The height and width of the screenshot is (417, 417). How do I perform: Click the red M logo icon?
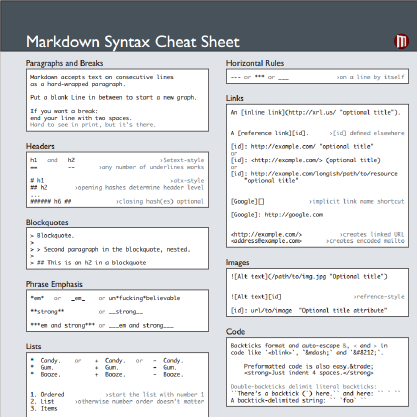click(401, 41)
